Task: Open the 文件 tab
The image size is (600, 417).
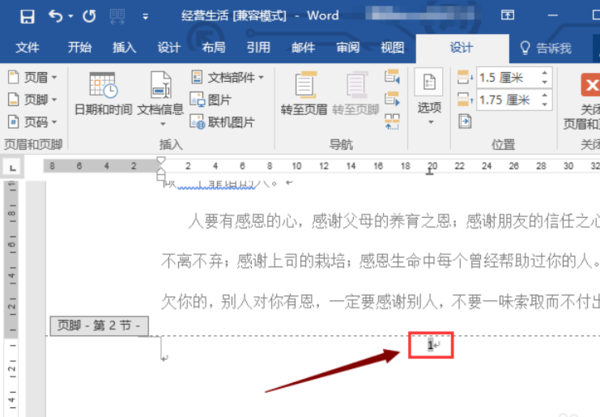Action: [x=27, y=47]
